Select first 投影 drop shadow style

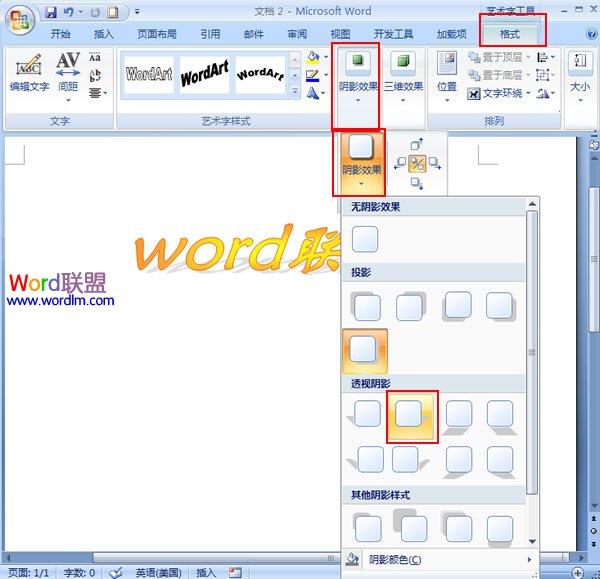tap(365, 306)
